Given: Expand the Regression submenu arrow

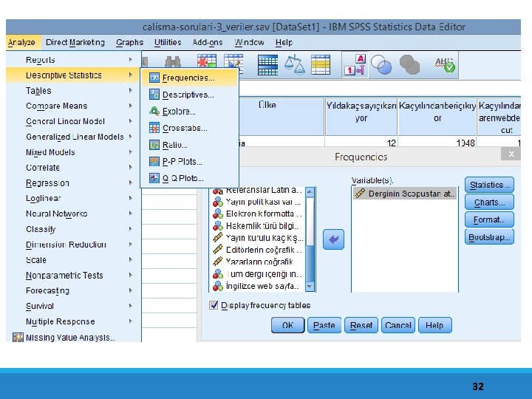Looking at the screenshot, I should (x=131, y=183).
